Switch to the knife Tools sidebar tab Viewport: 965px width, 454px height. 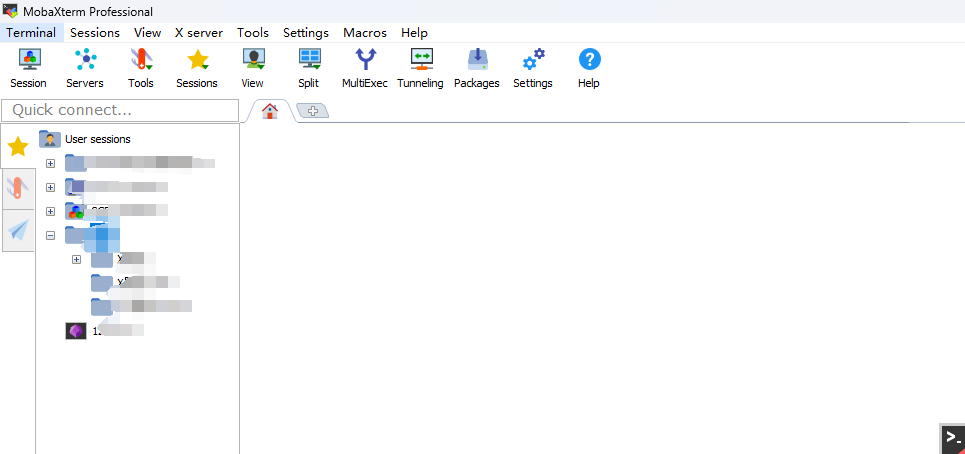point(18,188)
